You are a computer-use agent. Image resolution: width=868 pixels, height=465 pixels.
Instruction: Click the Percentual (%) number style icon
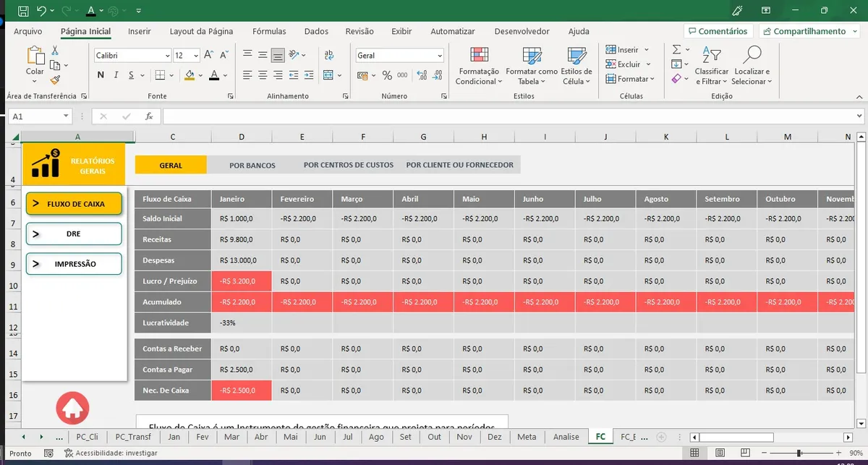point(387,75)
